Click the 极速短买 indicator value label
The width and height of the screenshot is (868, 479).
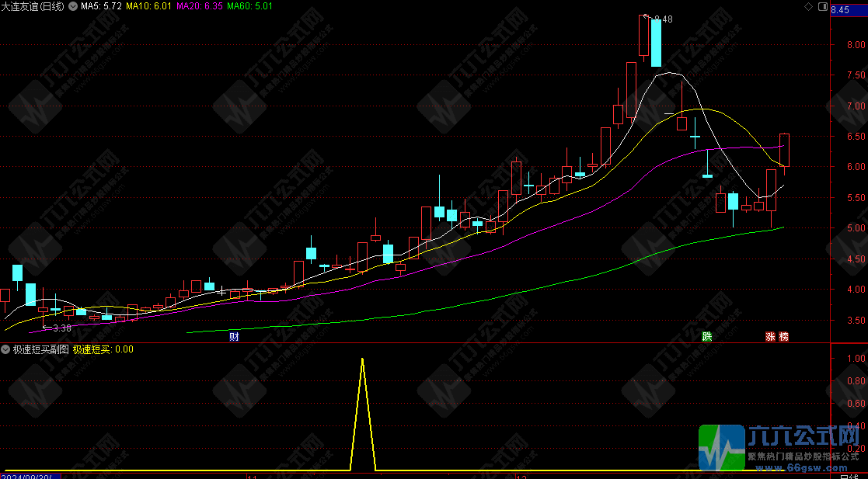103,349
